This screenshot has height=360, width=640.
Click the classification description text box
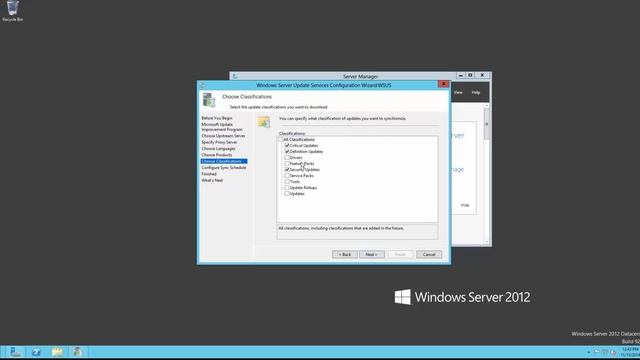pos(358,231)
